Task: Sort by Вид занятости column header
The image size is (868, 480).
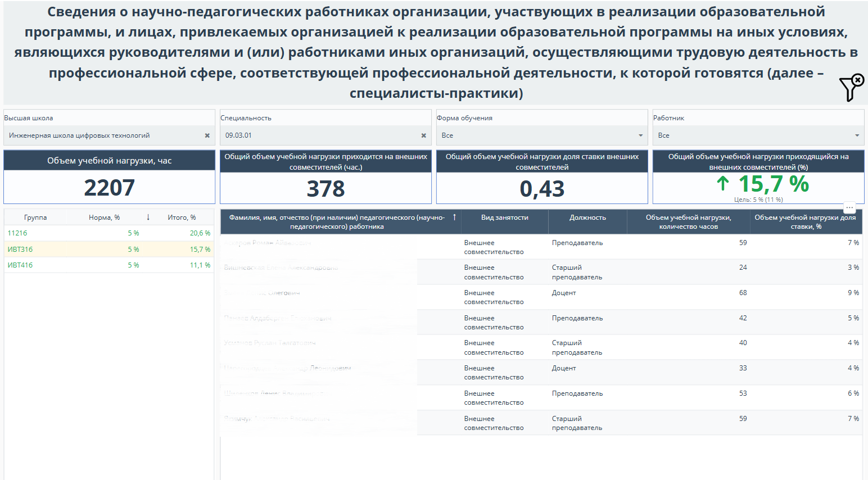Action: (504, 218)
